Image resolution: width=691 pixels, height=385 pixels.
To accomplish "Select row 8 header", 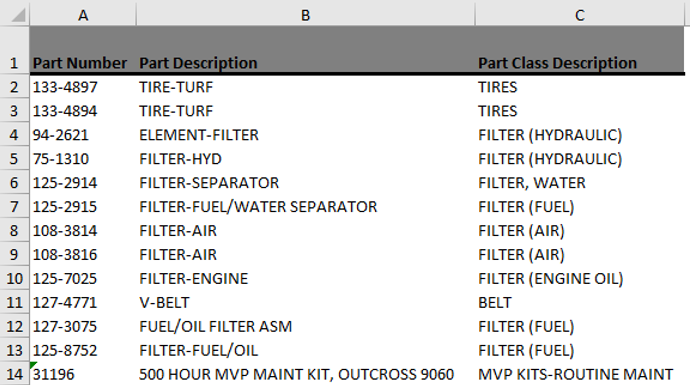I will coord(15,230).
